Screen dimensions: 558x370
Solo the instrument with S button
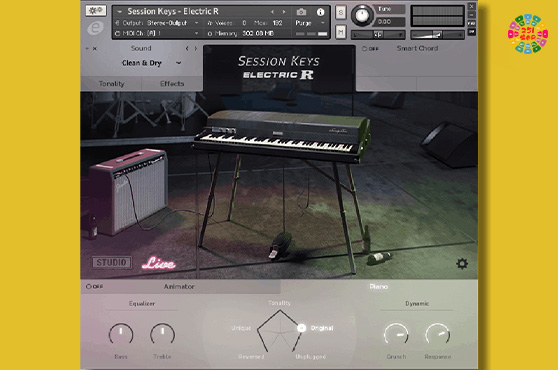click(x=341, y=13)
